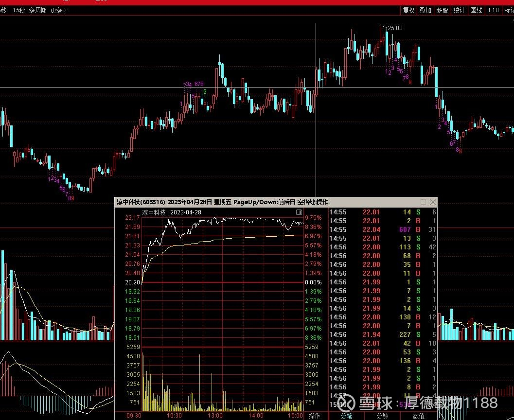
Task: Click the 25.00 high price marker
Action: 394,28
